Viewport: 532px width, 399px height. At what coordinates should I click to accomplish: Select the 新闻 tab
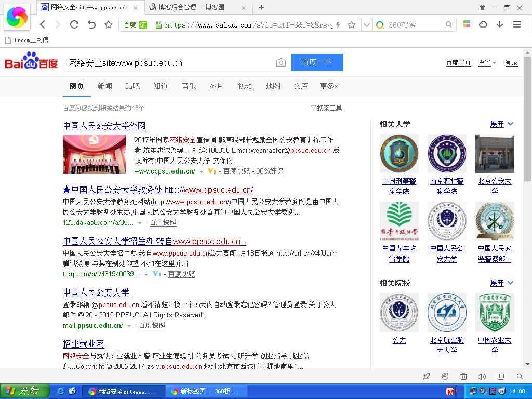point(104,86)
